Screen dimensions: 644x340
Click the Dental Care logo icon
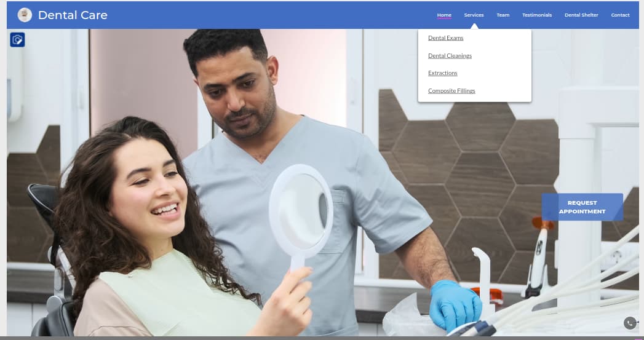25,15
